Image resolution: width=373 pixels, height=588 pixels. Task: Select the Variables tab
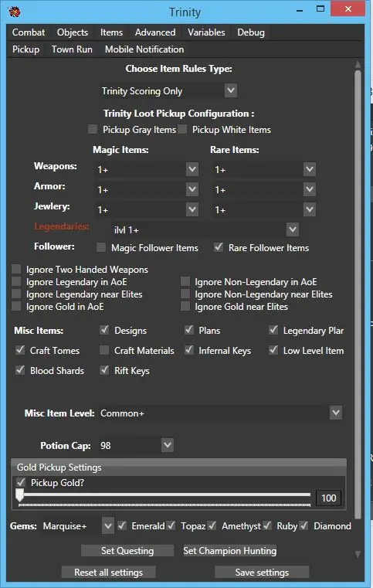[x=206, y=32]
